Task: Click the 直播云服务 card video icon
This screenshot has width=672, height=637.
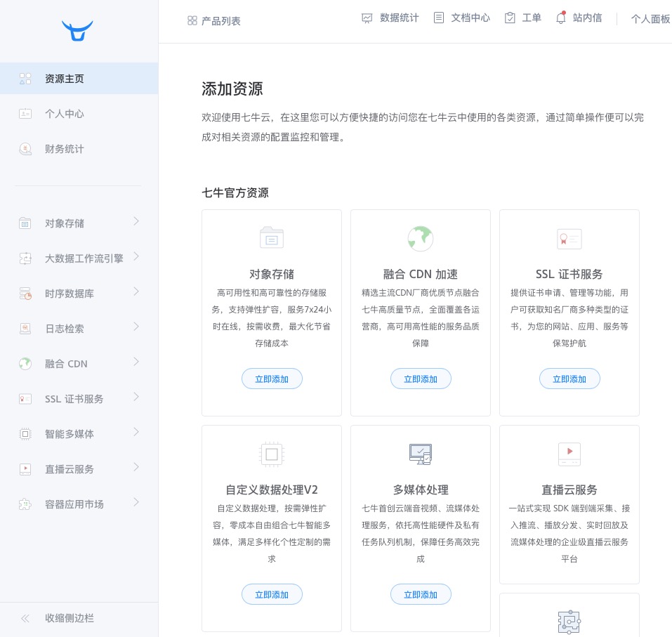Action: click(x=569, y=454)
